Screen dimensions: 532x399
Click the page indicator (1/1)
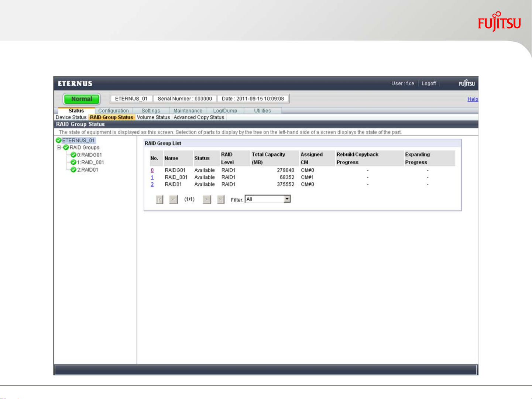(x=189, y=199)
